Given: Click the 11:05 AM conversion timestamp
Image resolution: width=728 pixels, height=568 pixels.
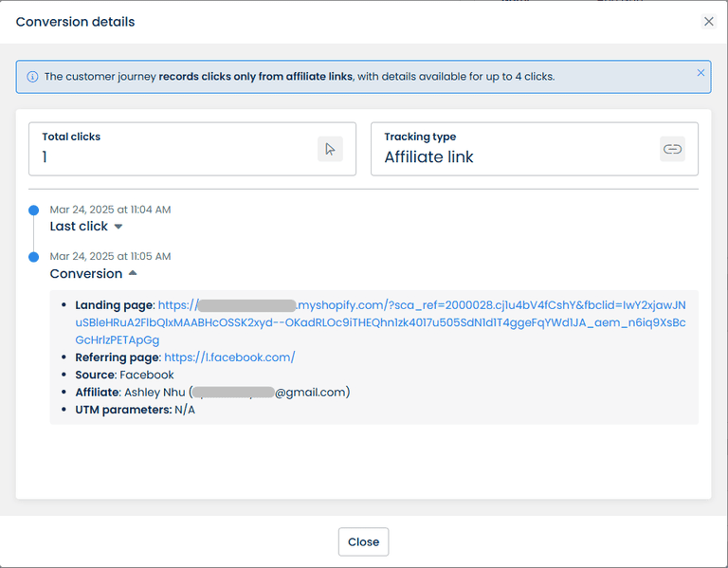Looking at the screenshot, I should point(110,257).
